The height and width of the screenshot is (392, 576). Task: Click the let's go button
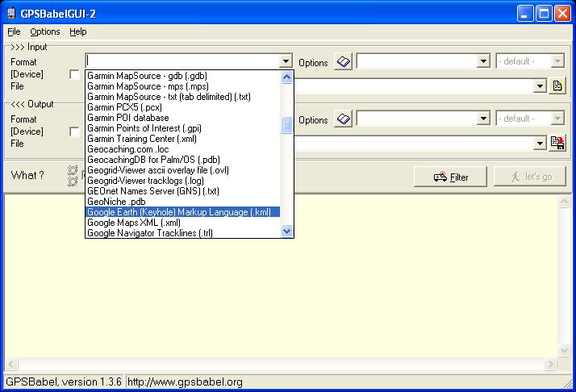(530, 177)
